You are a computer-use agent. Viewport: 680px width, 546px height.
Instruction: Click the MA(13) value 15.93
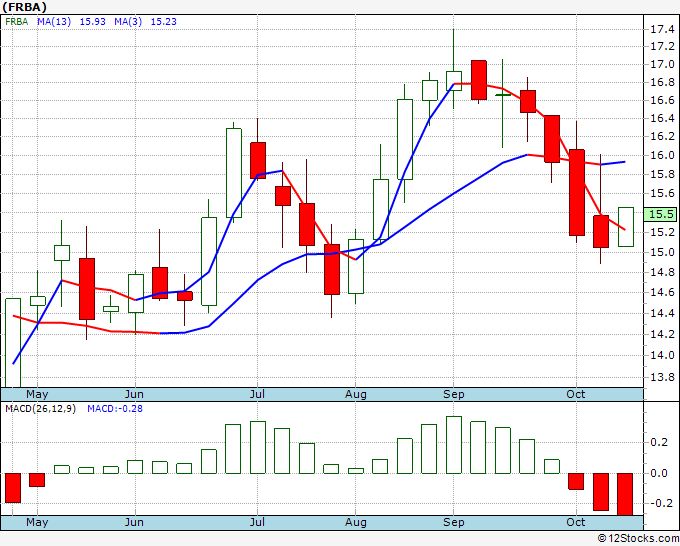coord(92,22)
